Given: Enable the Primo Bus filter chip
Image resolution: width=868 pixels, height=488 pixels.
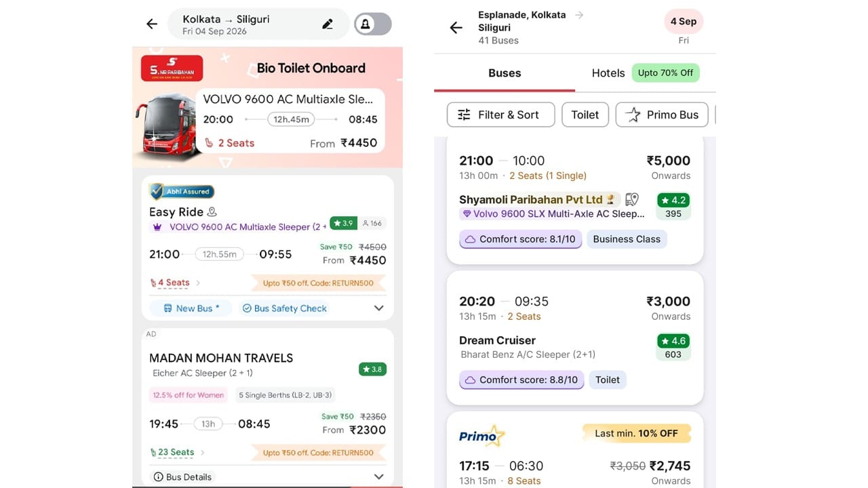Looking at the screenshot, I should (x=662, y=115).
